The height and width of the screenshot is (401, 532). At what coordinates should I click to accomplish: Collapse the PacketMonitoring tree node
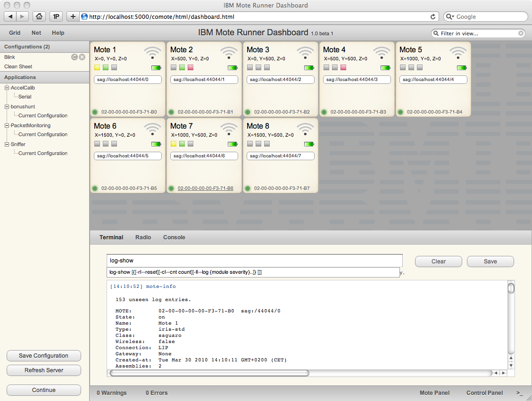(x=7, y=125)
